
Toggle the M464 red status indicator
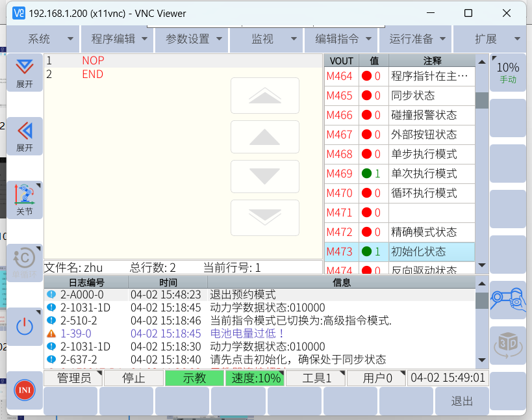click(367, 76)
